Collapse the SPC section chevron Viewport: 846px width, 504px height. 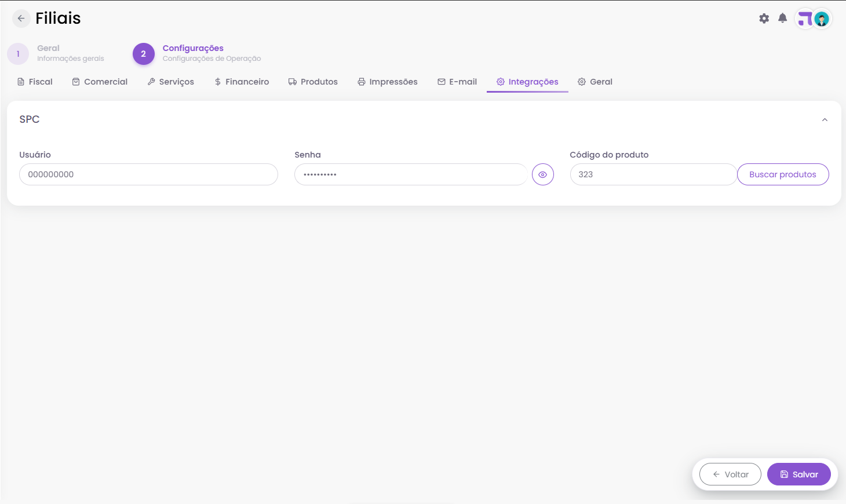click(x=825, y=120)
